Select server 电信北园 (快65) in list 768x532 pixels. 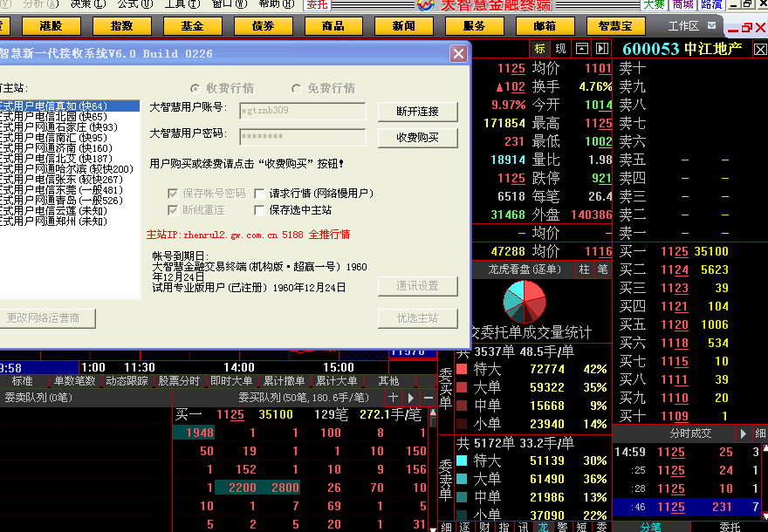click(x=69, y=117)
